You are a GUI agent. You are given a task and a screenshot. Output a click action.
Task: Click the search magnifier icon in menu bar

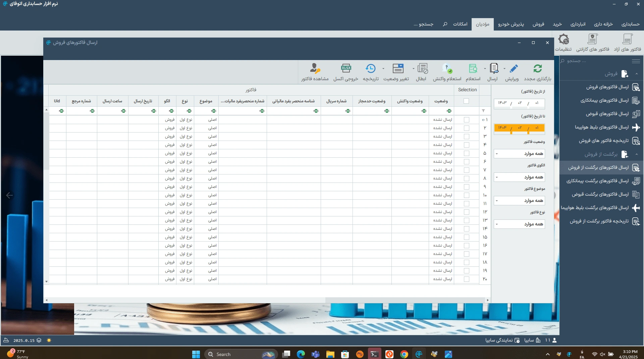point(445,24)
